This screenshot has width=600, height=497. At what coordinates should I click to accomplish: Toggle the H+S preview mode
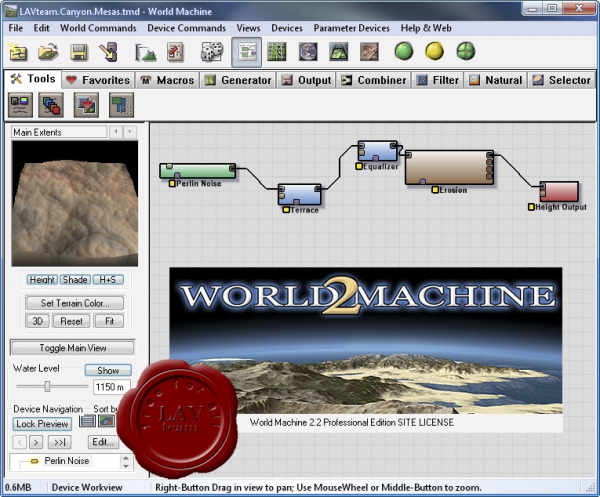(x=108, y=280)
